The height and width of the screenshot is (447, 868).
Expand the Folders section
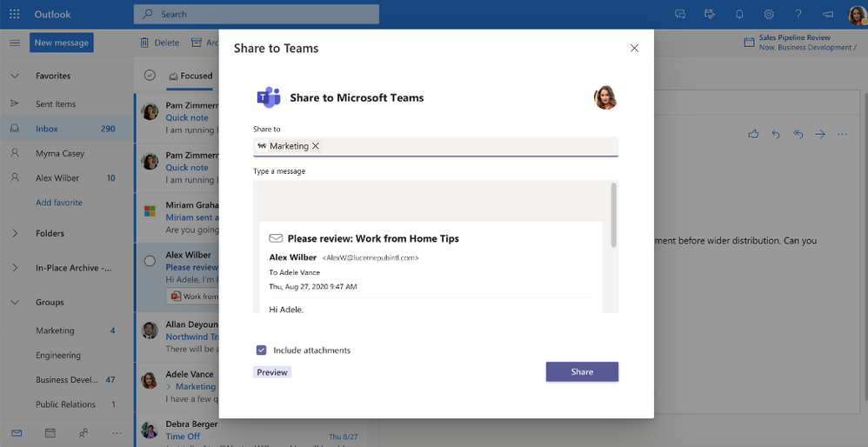coord(15,233)
